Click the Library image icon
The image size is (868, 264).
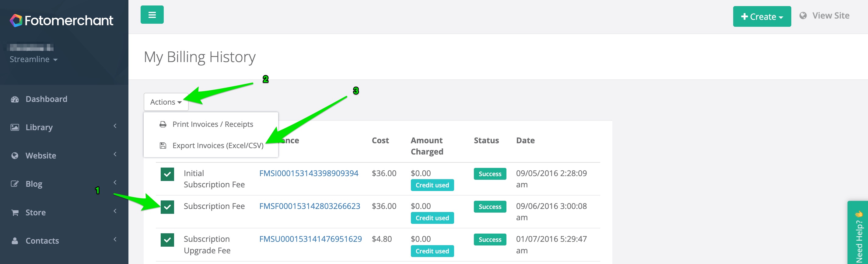click(15, 127)
